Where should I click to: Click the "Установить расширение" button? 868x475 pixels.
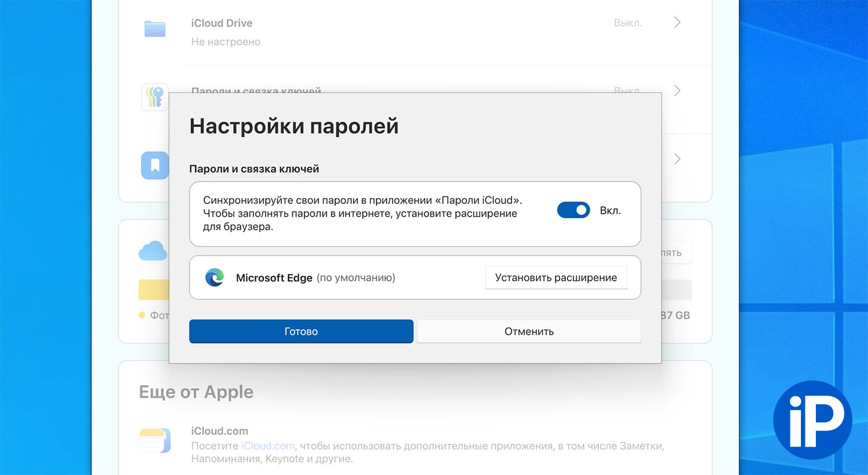pyautogui.click(x=556, y=277)
